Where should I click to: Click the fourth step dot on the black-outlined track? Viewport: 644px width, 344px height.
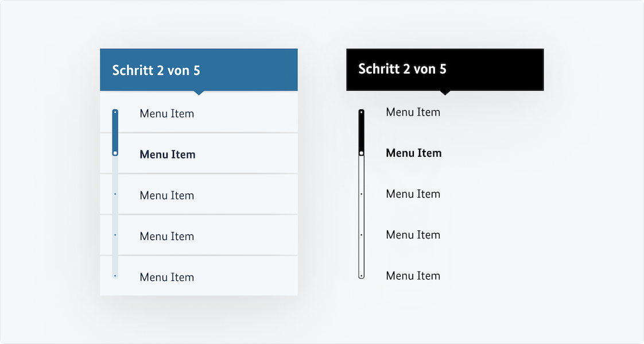click(361, 234)
